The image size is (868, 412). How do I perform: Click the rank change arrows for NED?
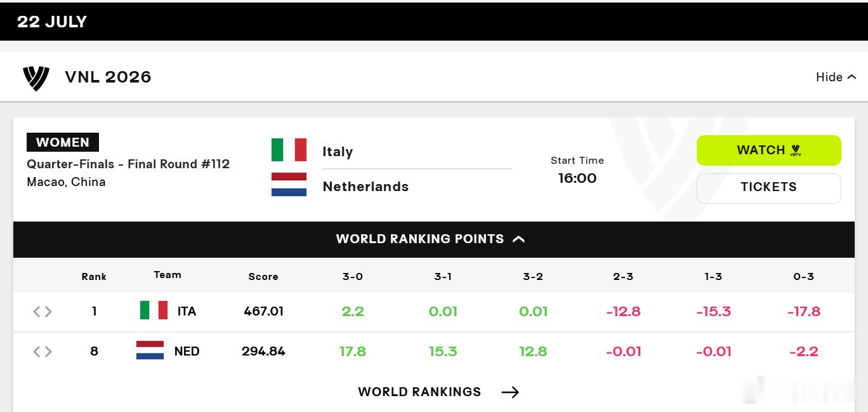(x=43, y=351)
